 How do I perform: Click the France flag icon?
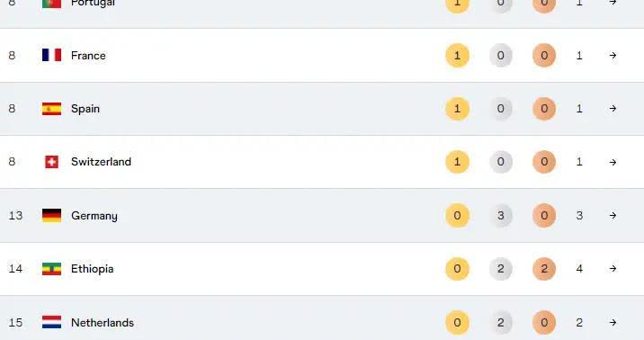point(52,55)
